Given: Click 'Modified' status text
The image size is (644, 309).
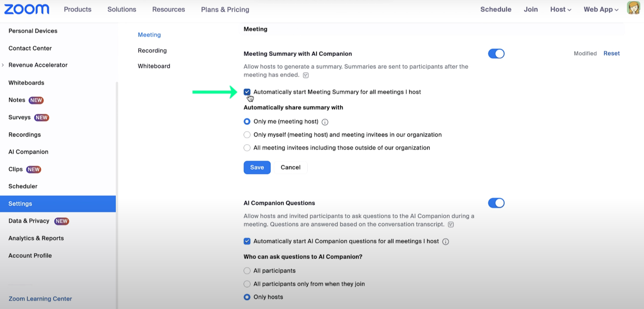Looking at the screenshot, I should tap(585, 53).
